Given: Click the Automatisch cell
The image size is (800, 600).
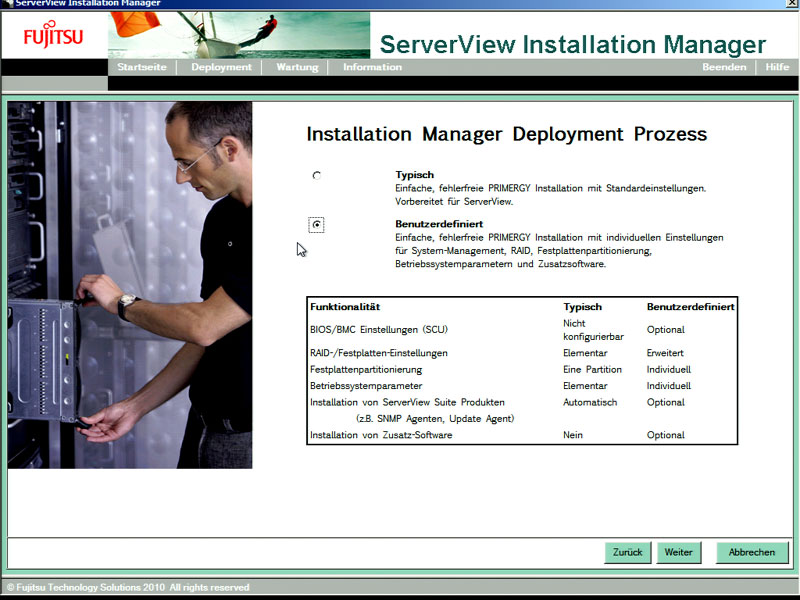Looking at the screenshot, I should tap(590, 402).
